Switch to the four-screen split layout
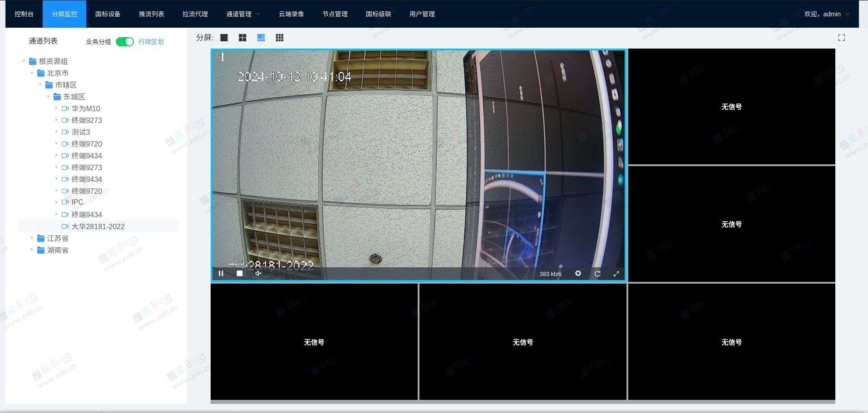The height and width of the screenshot is (413, 868). pyautogui.click(x=243, y=37)
